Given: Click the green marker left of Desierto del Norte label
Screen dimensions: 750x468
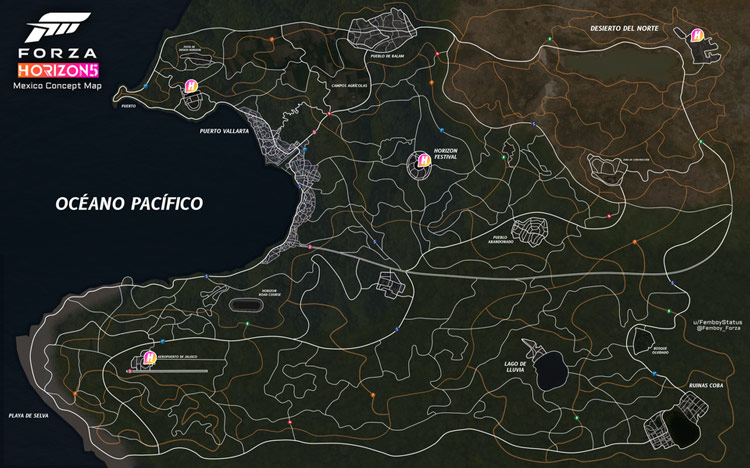Looking at the screenshot, I should (x=550, y=39).
